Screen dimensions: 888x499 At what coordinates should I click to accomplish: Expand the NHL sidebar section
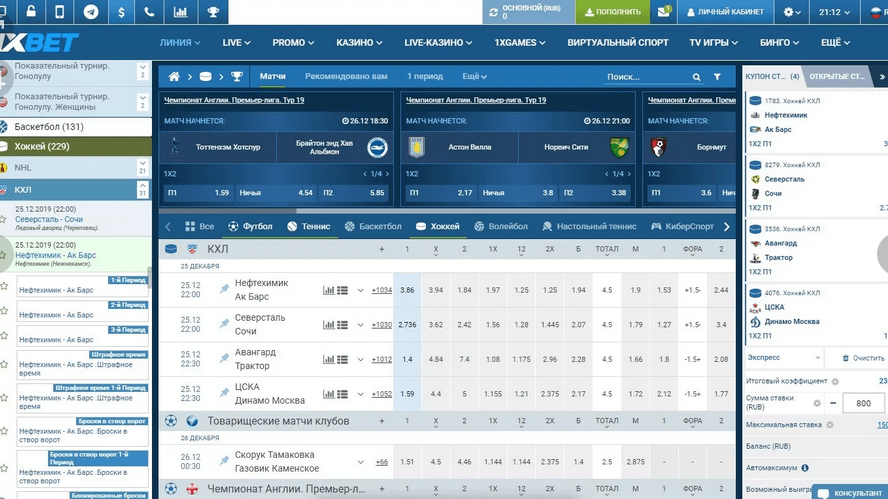pyautogui.click(x=143, y=167)
